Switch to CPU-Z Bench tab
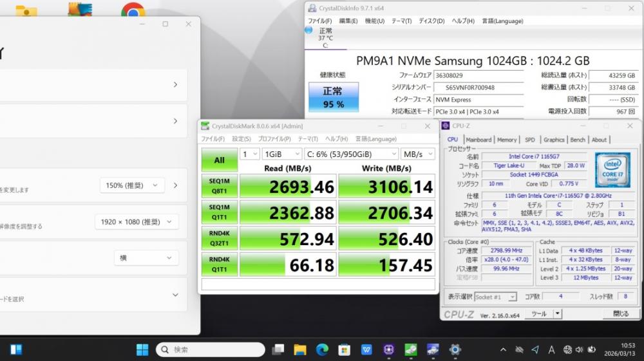The width and height of the screenshot is (644, 361). click(578, 140)
